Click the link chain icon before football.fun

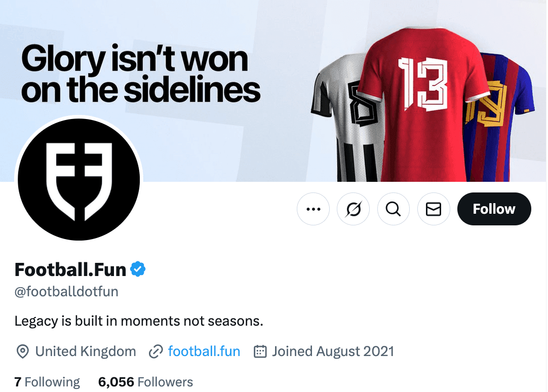(155, 351)
